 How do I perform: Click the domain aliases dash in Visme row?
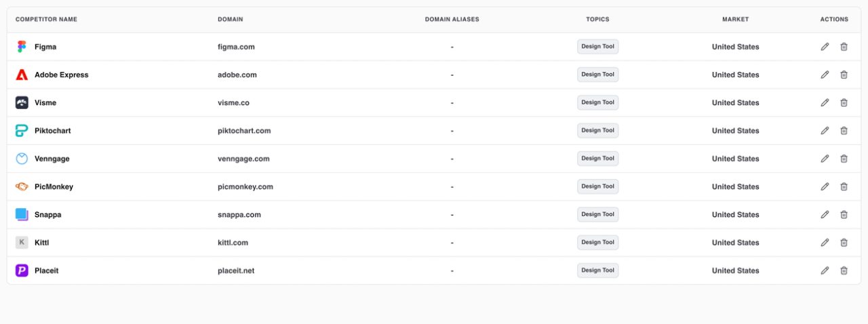tap(452, 103)
